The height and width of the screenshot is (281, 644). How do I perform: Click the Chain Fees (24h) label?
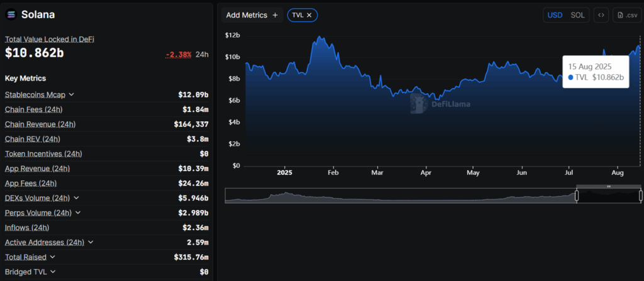tap(34, 109)
